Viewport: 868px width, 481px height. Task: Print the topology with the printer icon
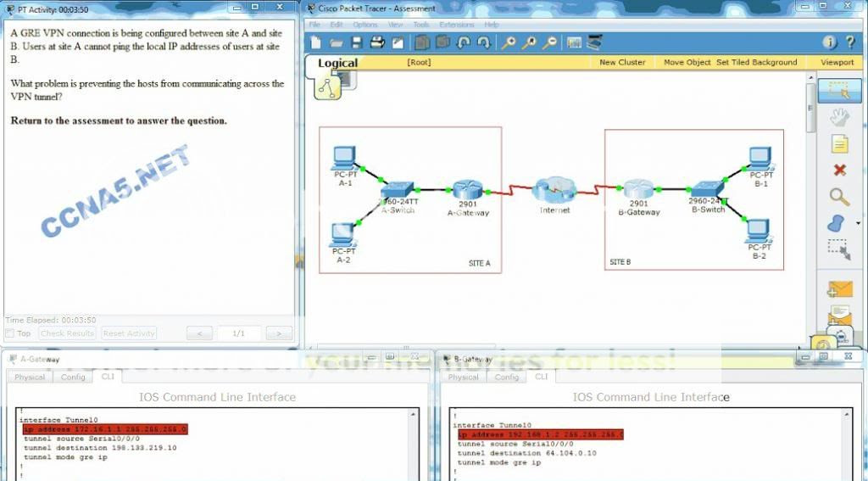tap(377, 42)
